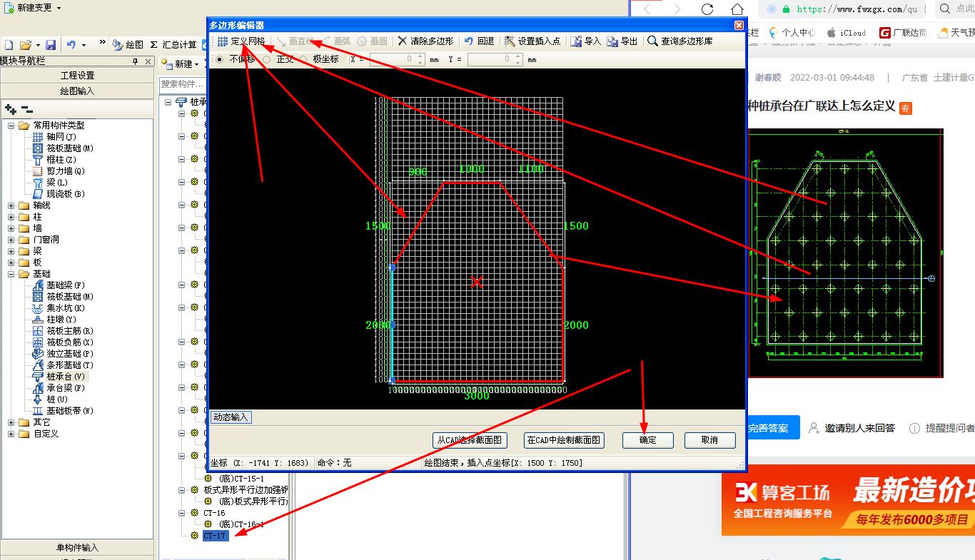The height and width of the screenshot is (560, 975).
Task: Click 完善答案 button in browser
Action: point(772,428)
